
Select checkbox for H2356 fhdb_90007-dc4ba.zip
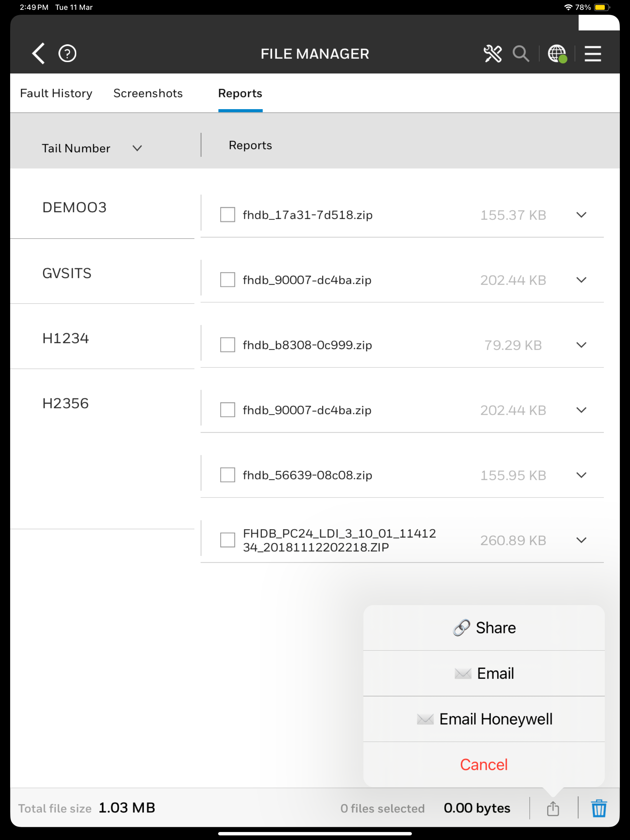pyautogui.click(x=228, y=410)
